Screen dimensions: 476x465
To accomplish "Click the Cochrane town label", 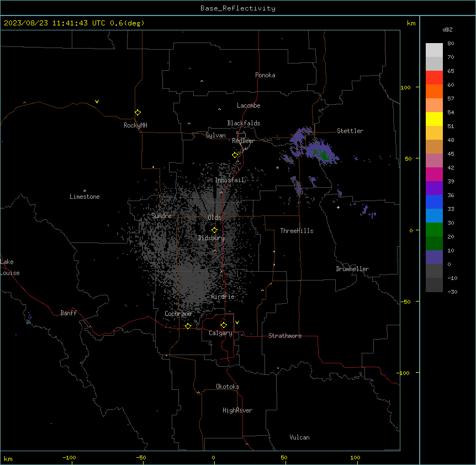I will (178, 314).
